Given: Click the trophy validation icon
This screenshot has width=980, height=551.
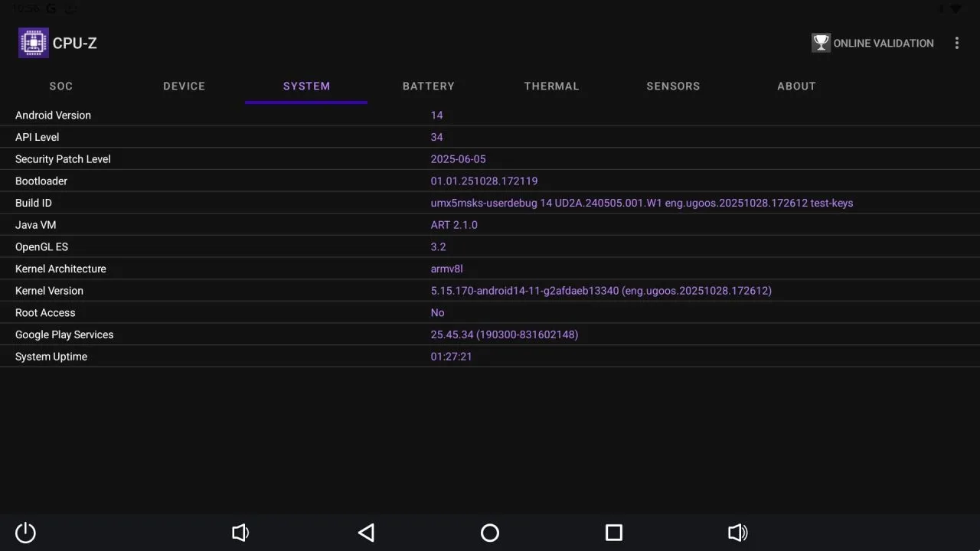Looking at the screenshot, I should tap(821, 43).
